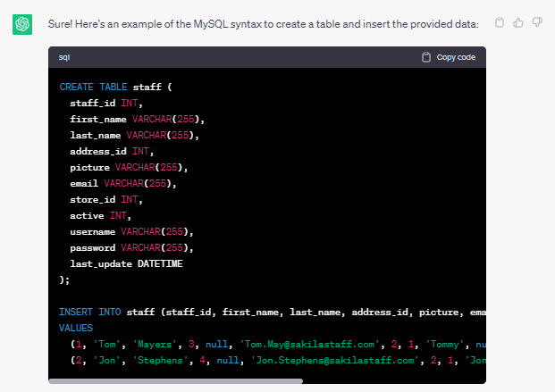
Task: Click the Copy code button label
Action: point(456,57)
